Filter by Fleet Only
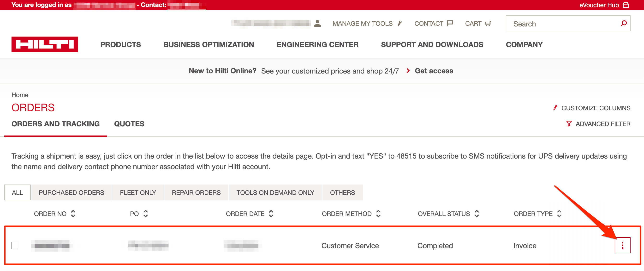Image resolution: width=644 pixels, height=271 pixels. 138,192
